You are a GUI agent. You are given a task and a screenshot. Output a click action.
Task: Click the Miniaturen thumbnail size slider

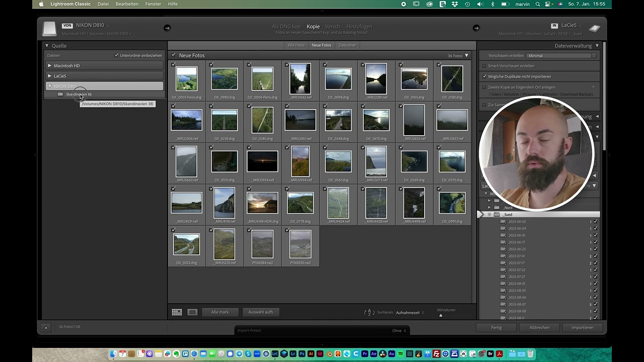tap(441, 315)
